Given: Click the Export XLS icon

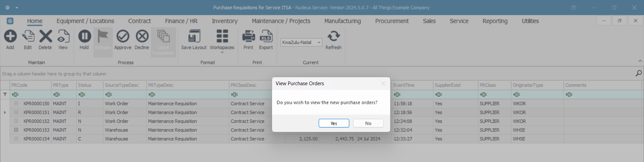Looking at the screenshot, I should [x=266, y=36].
